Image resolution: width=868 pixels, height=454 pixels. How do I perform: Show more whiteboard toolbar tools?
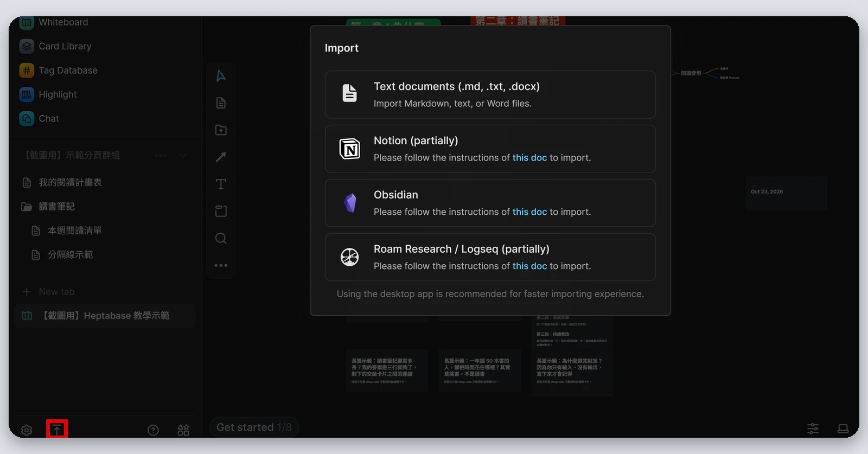[221, 265]
